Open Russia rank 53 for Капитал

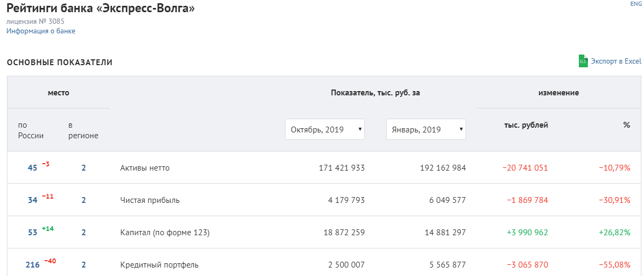tap(32, 233)
